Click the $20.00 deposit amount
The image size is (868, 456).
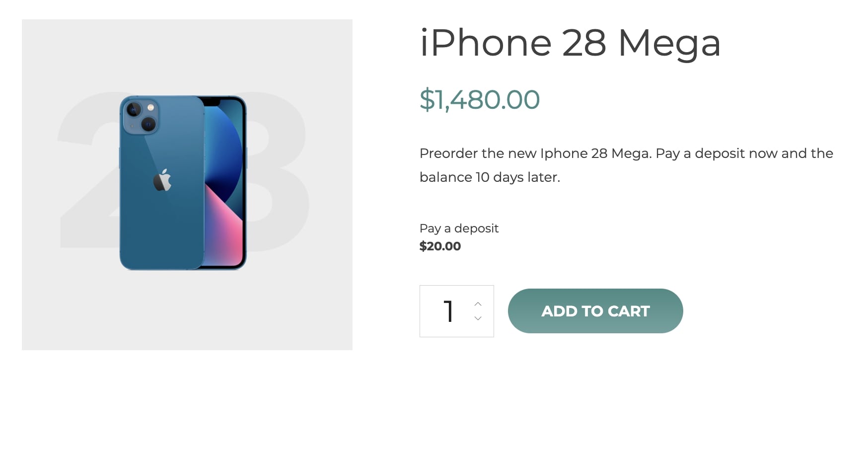(x=440, y=246)
